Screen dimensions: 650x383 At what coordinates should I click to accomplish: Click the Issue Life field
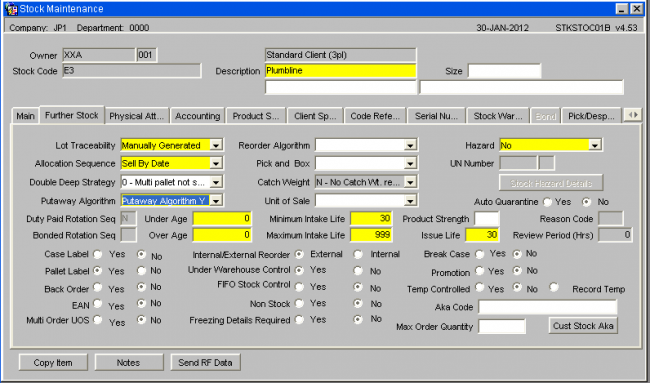[482, 235]
